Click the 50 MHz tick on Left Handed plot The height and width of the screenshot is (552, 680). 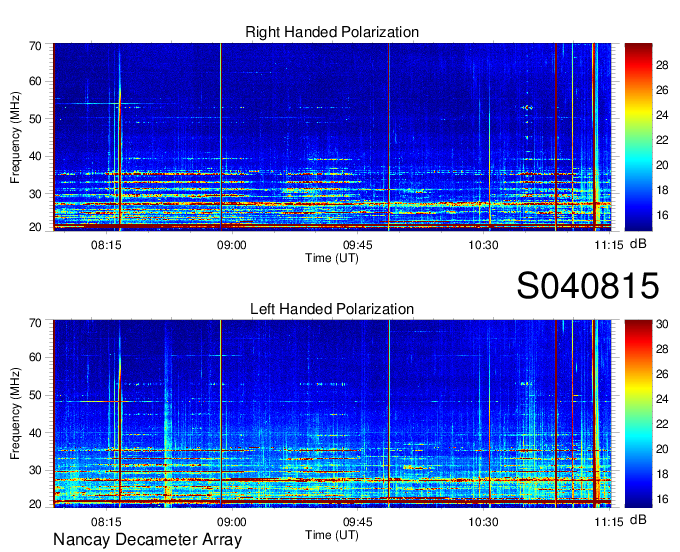coord(35,395)
